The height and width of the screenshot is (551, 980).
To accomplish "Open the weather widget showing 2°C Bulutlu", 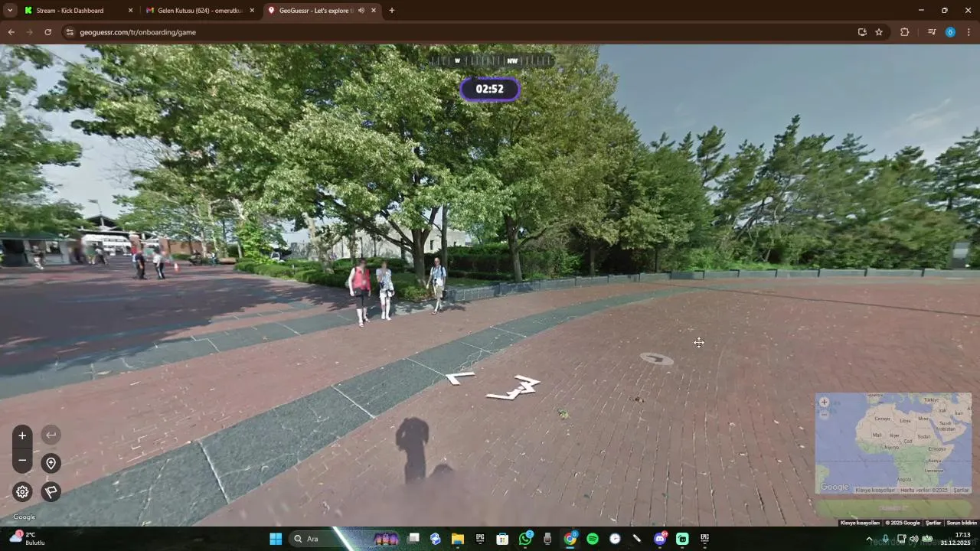I will tap(27, 539).
